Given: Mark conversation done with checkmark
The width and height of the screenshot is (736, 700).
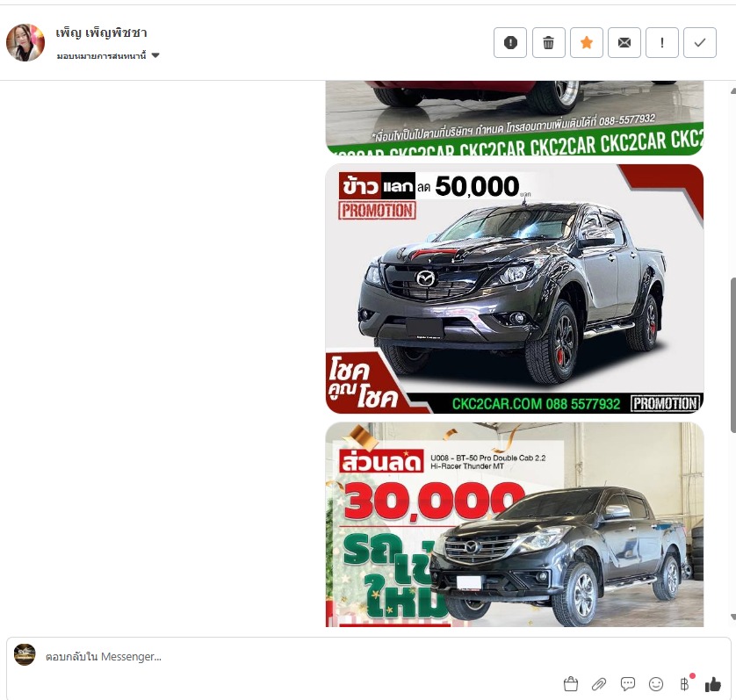Looking at the screenshot, I should (x=700, y=43).
